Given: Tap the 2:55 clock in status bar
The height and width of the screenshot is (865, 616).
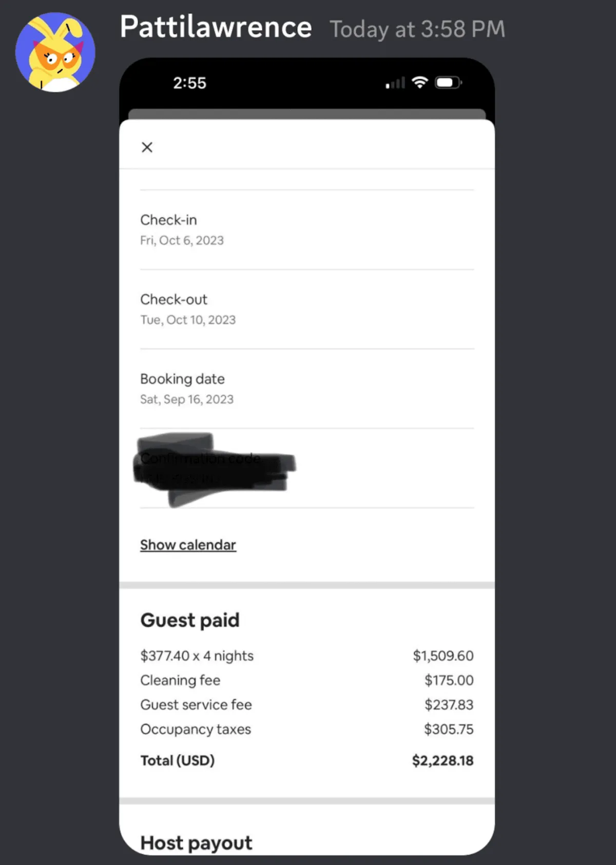Looking at the screenshot, I should (189, 83).
